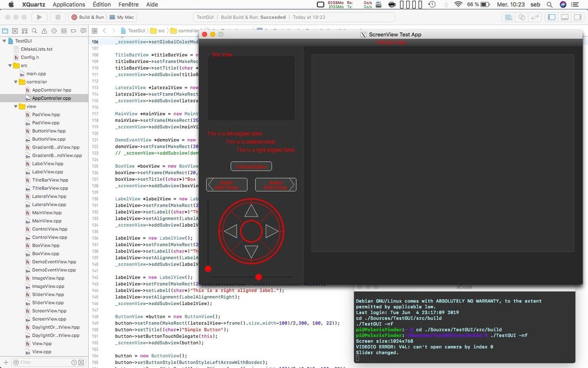The image size is (588, 368).
Task: Collapse the view folder in navigator
Action: 15,107
